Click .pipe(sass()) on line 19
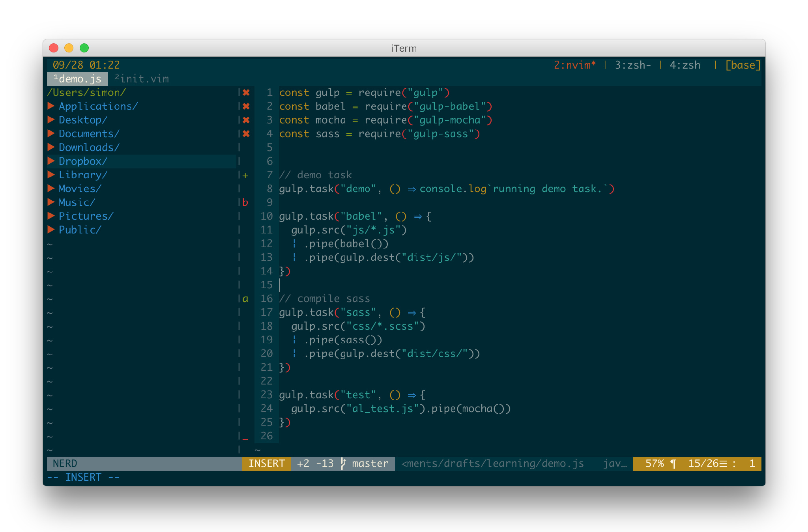 click(x=343, y=340)
